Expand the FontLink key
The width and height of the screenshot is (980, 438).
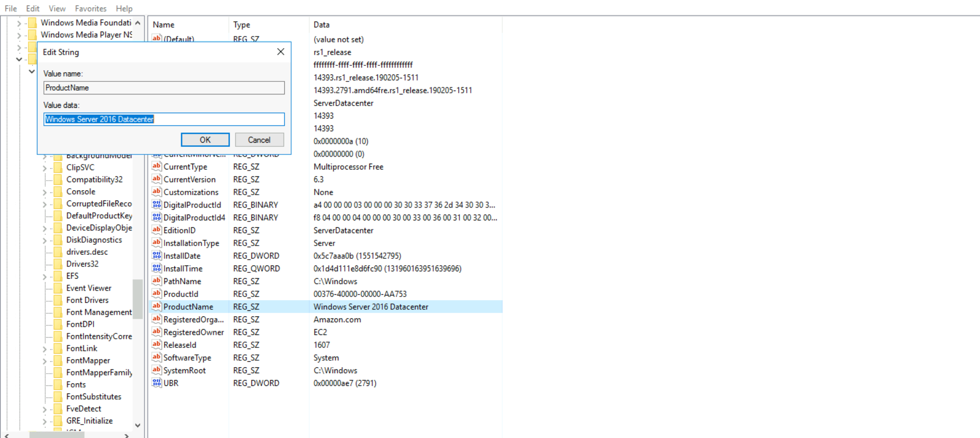(44, 349)
